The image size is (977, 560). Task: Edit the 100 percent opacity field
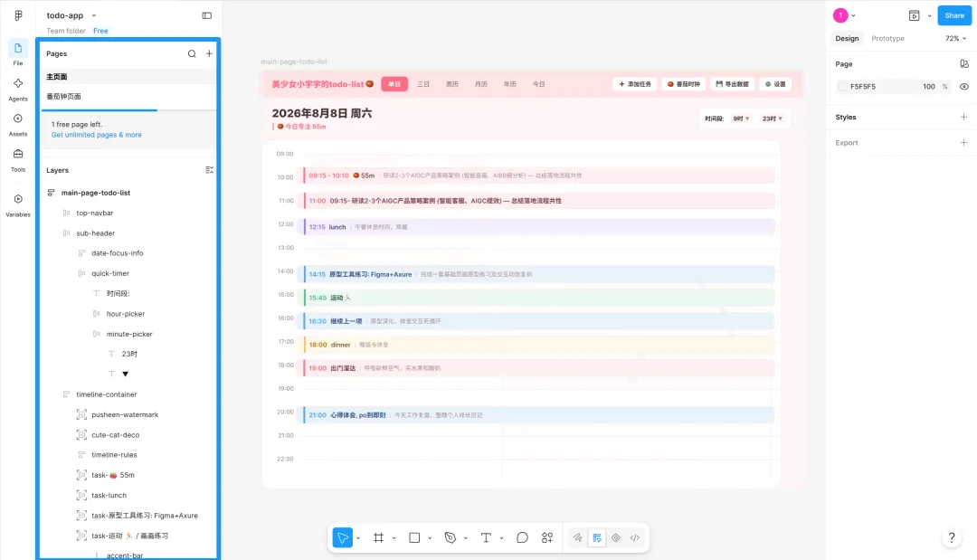[x=929, y=87]
